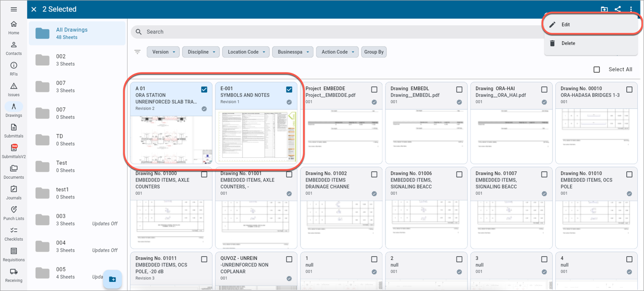Go to RFIs in sidebar
The height and width of the screenshot is (291, 644).
[13, 69]
